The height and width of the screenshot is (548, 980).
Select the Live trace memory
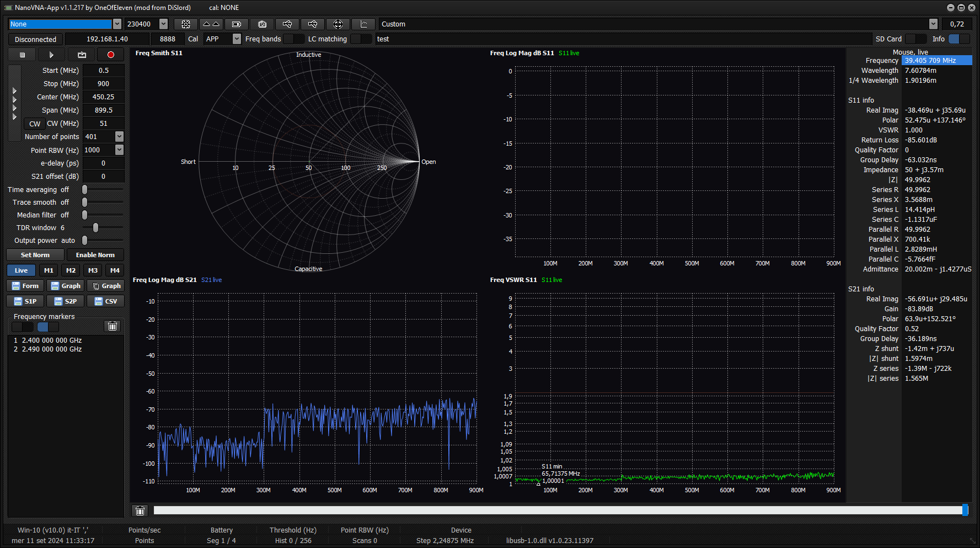pos(21,270)
